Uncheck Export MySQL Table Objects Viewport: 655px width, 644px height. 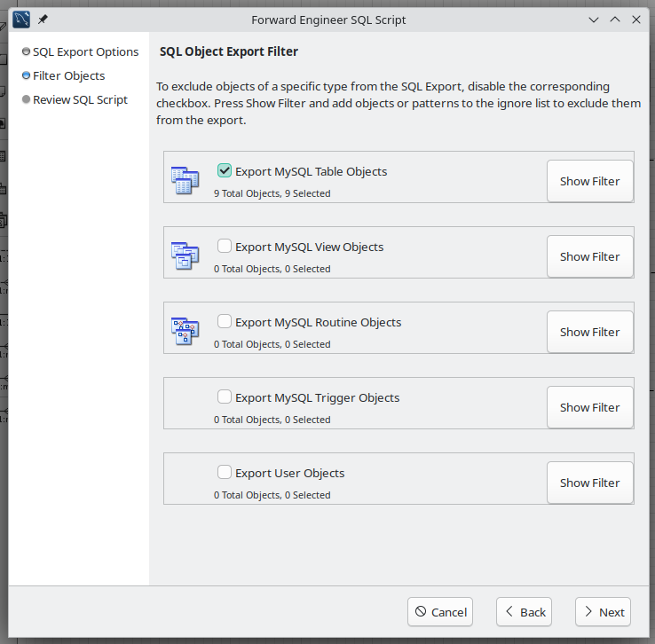point(225,171)
